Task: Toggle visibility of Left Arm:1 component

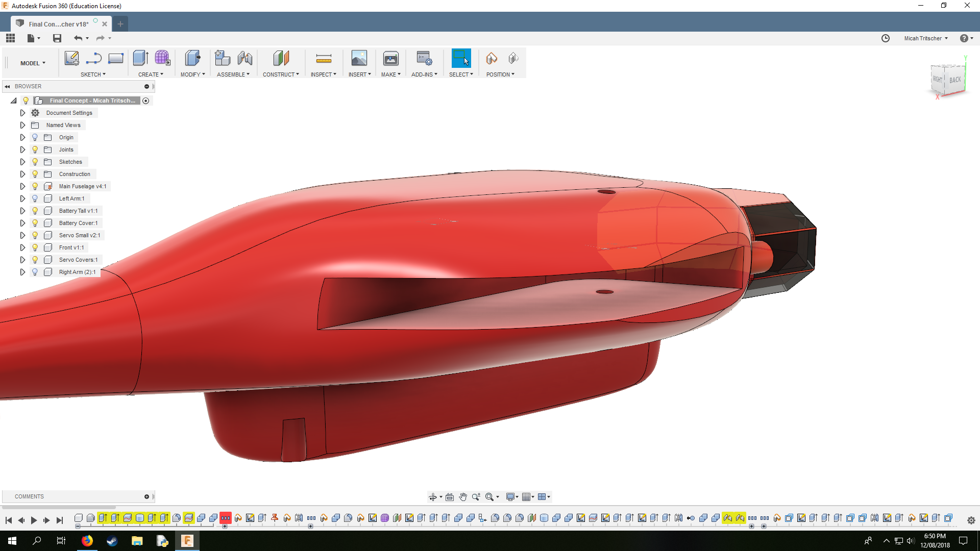Action: (x=35, y=198)
